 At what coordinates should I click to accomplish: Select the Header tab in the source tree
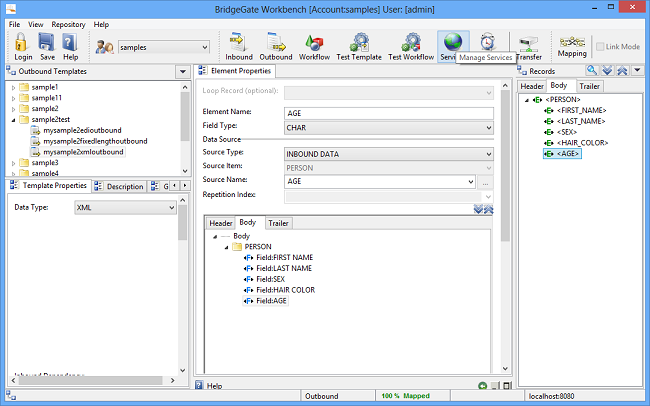pyautogui.click(x=221, y=223)
